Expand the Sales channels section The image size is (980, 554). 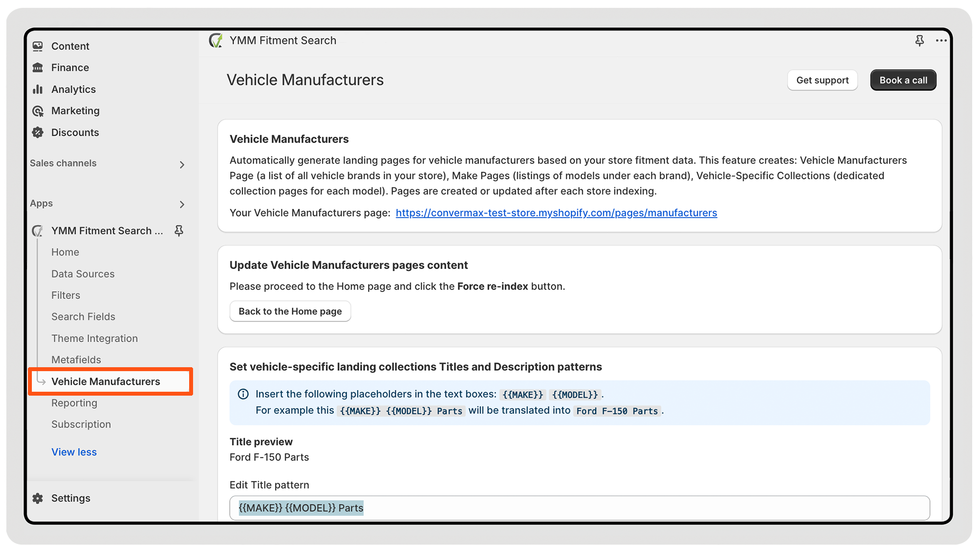click(182, 165)
